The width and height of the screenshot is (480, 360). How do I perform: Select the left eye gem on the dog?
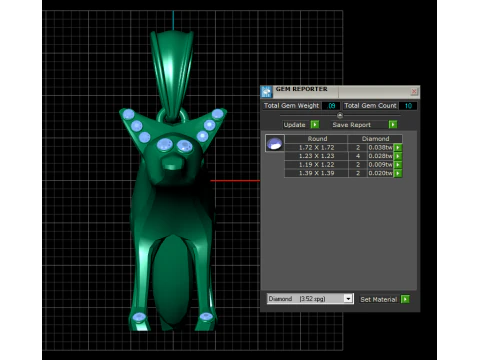(x=165, y=145)
